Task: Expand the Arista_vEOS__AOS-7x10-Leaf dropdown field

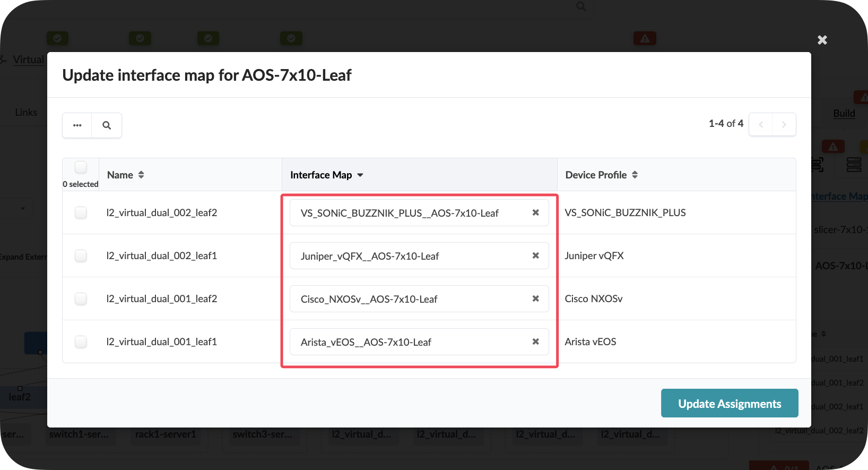Action: pos(409,342)
